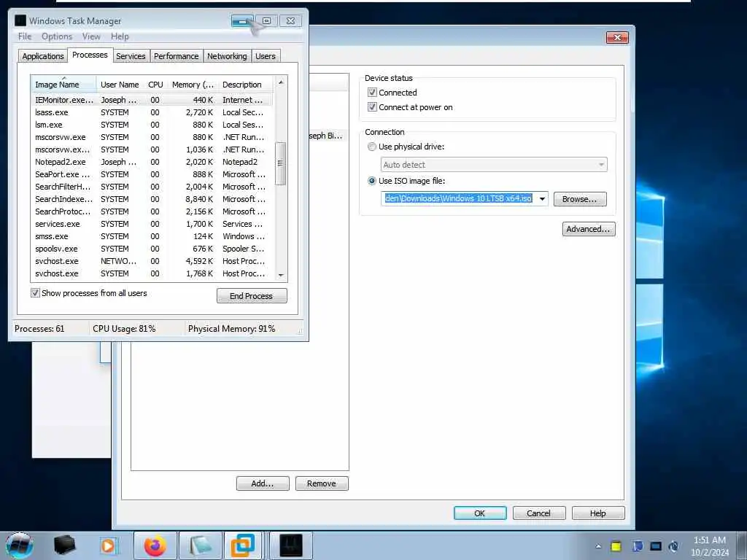
Task: Open the Options menu in Task Manager
Action: (x=57, y=36)
